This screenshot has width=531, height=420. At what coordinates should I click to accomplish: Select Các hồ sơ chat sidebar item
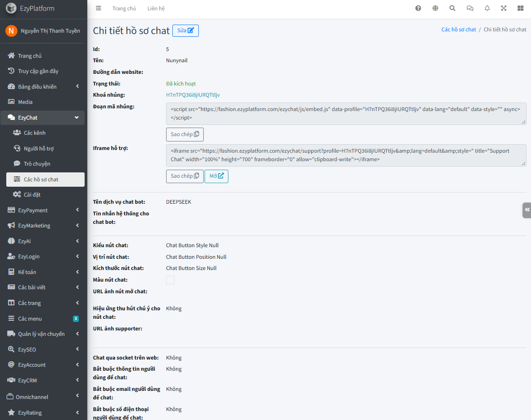45,180
